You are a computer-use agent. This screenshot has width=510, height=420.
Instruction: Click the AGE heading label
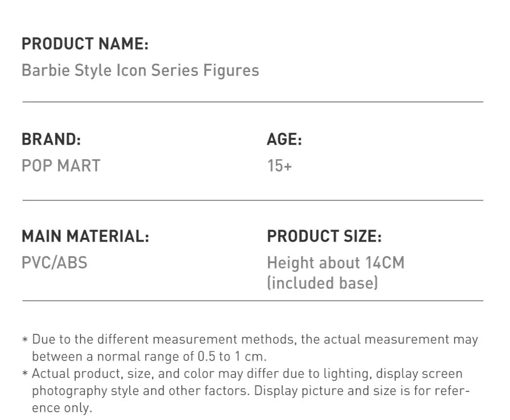(284, 140)
